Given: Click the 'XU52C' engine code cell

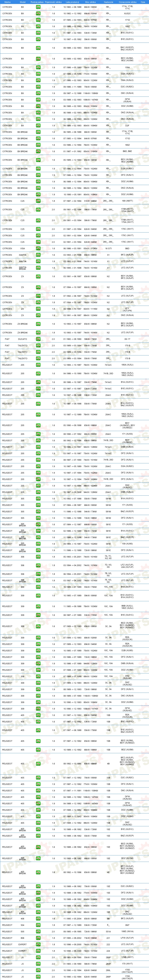Looking at the screenshot, I should click(127, 13).
